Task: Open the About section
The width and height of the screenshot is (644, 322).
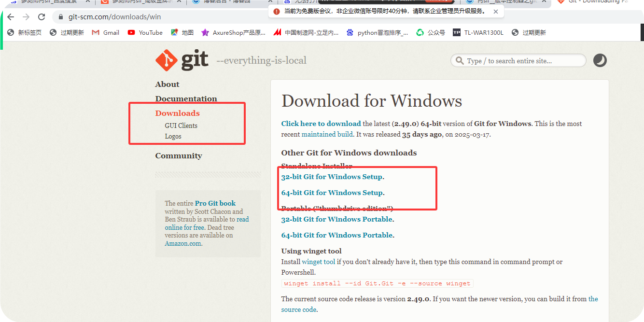Action: (x=167, y=84)
